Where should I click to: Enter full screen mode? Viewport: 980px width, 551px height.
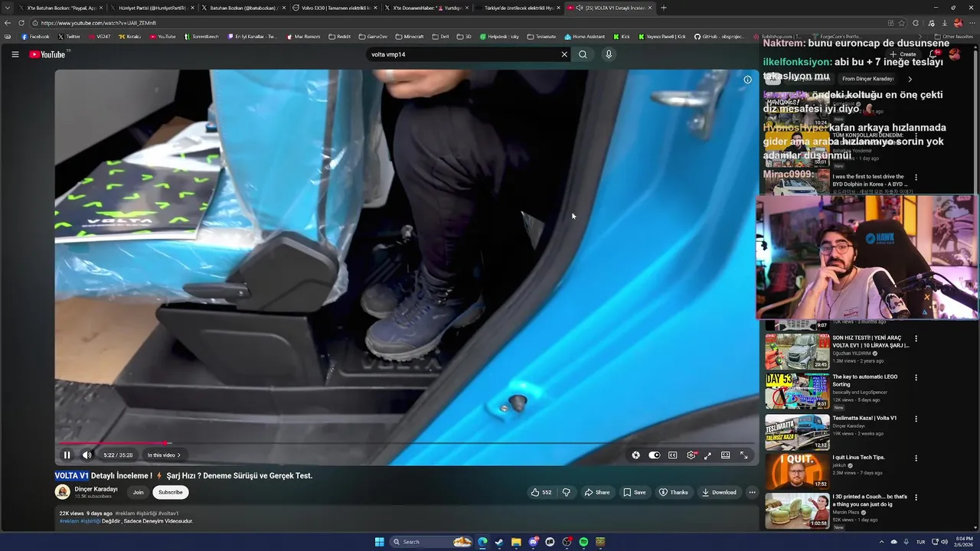click(x=743, y=455)
